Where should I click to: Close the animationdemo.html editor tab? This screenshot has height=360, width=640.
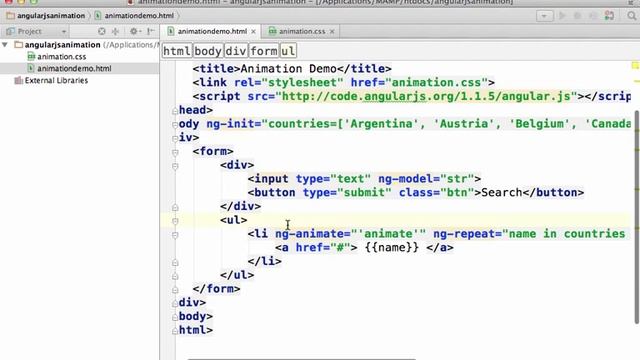[x=253, y=31]
